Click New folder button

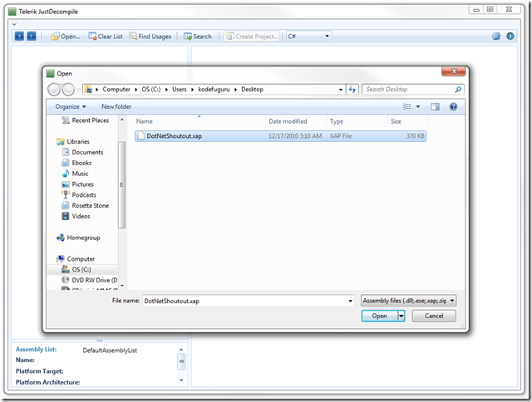point(116,106)
